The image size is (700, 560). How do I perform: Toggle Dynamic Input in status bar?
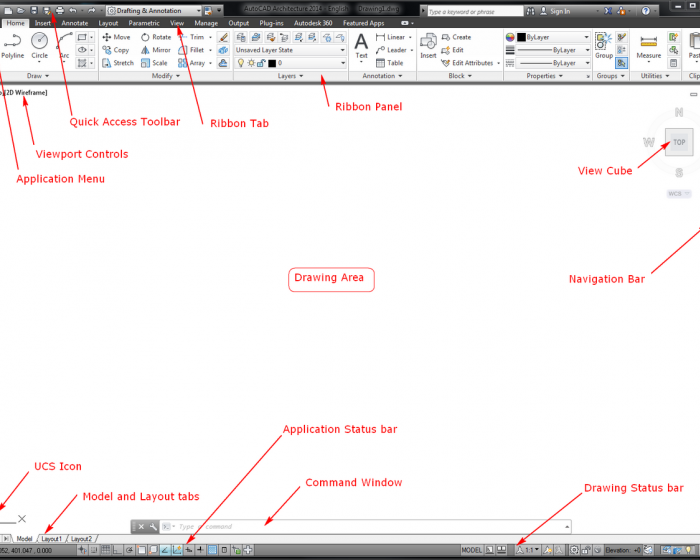click(x=189, y=550)
